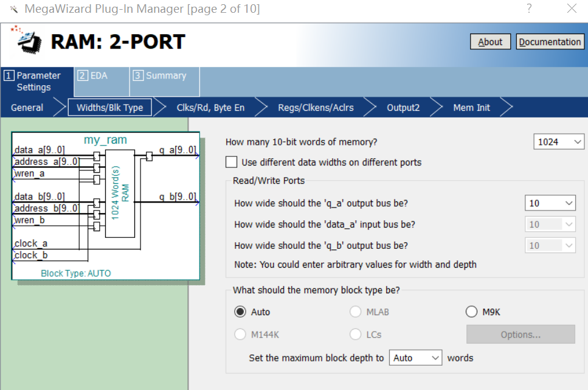Select the LCs memory block type
588x390 pixels.
click(x=355, y=335)
